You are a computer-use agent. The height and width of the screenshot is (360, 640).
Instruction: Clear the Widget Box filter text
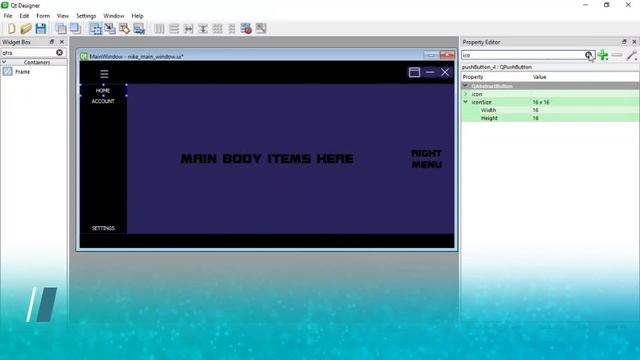[60, 53]
